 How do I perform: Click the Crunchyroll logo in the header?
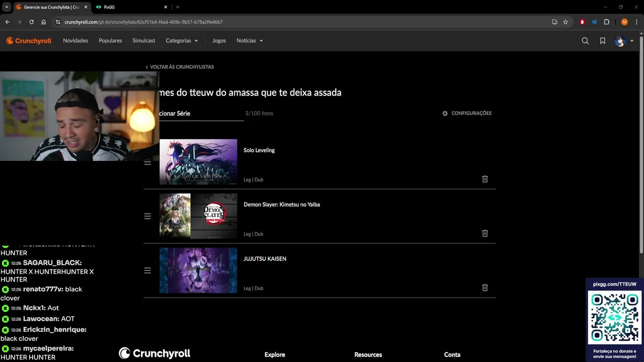[29, 41]
